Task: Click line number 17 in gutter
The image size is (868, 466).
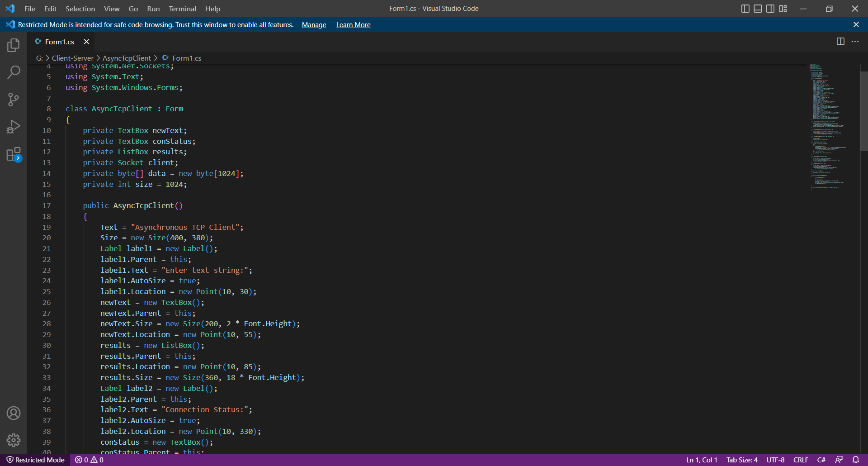Action: point(47,206)
